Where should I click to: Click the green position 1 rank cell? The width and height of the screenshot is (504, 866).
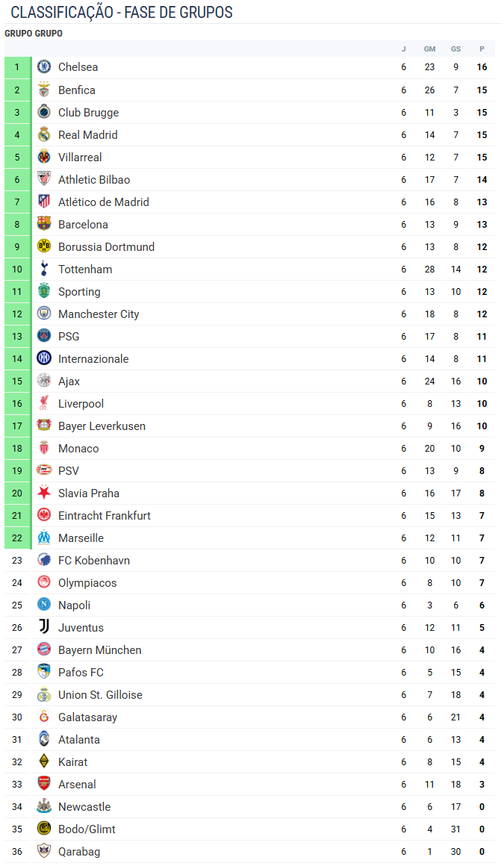(x=17, y=67)
